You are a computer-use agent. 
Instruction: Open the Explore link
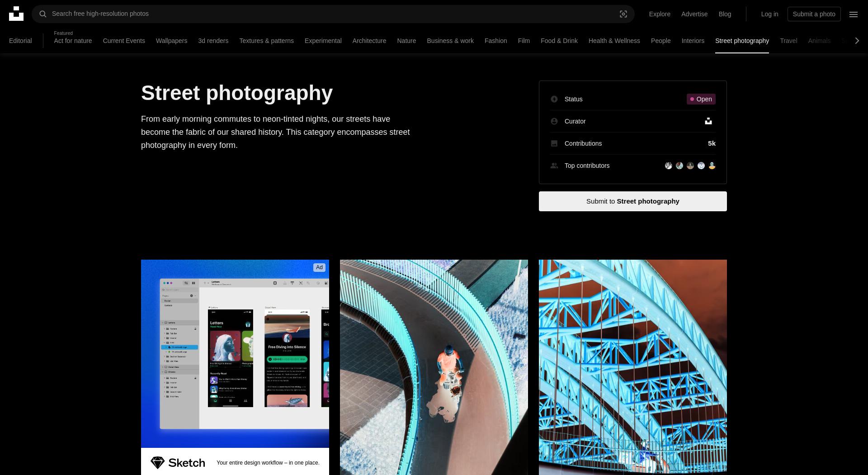coord(660,14)
